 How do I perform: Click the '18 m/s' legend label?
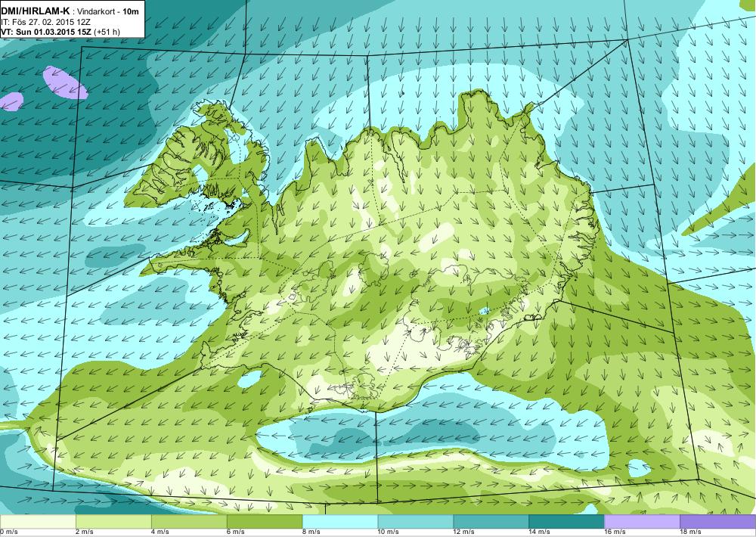pyautogui.click(x=691, y=532)
